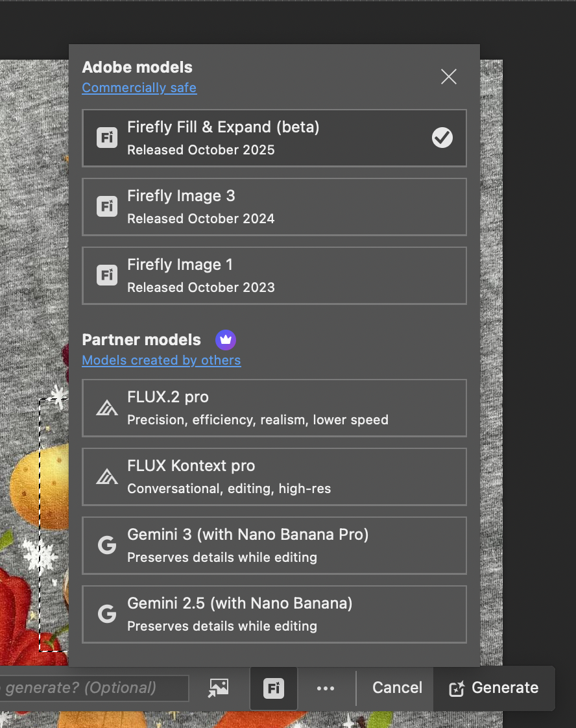This screenshot has width=576, height=728.
Task: Open the Commercially safe link
Action: tap(139, 88)
